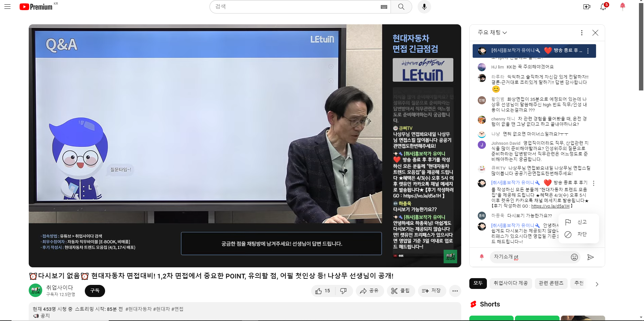Viewport: 644px width, 321px height.
Task: Open the vo.la/d5a1H link in chat
Action: coord(550,206)
